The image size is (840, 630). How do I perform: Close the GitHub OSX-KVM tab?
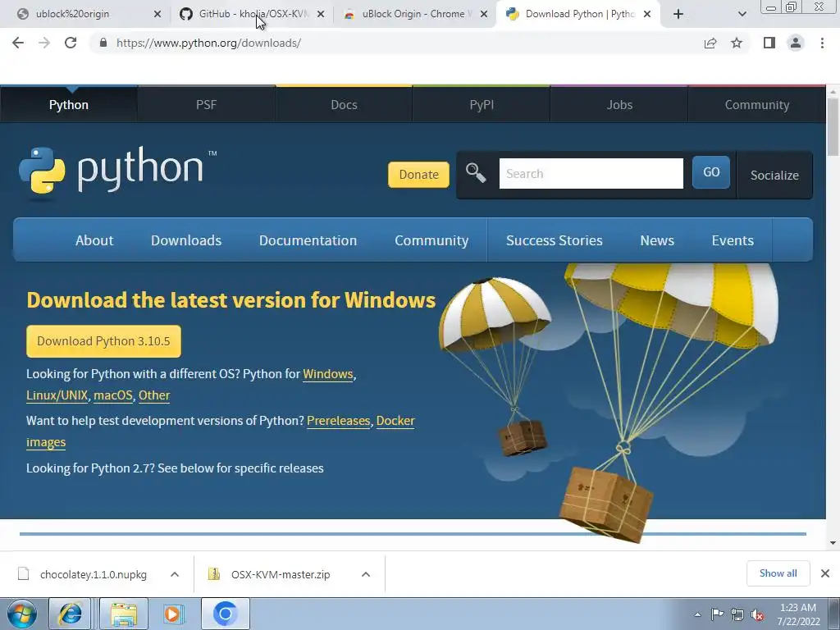321,15
